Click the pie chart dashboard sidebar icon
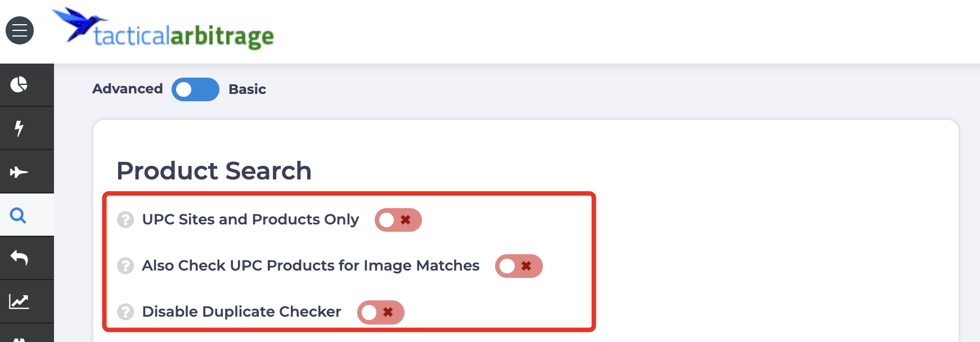The height and width of the screenshot is (342, 980). 19,84
